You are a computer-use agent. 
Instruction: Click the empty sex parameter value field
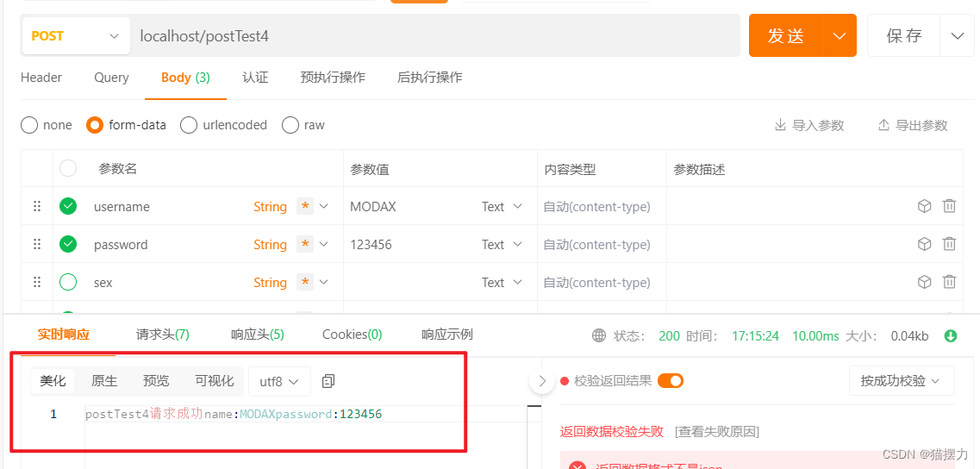coord(411,283)
